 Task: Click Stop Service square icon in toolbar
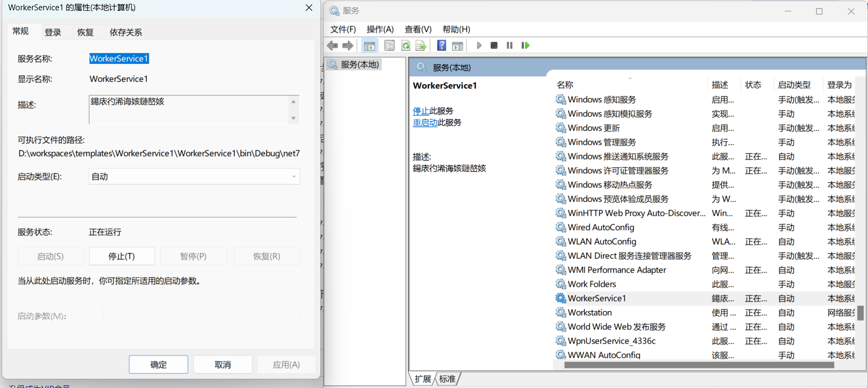[x=494, y=45]
